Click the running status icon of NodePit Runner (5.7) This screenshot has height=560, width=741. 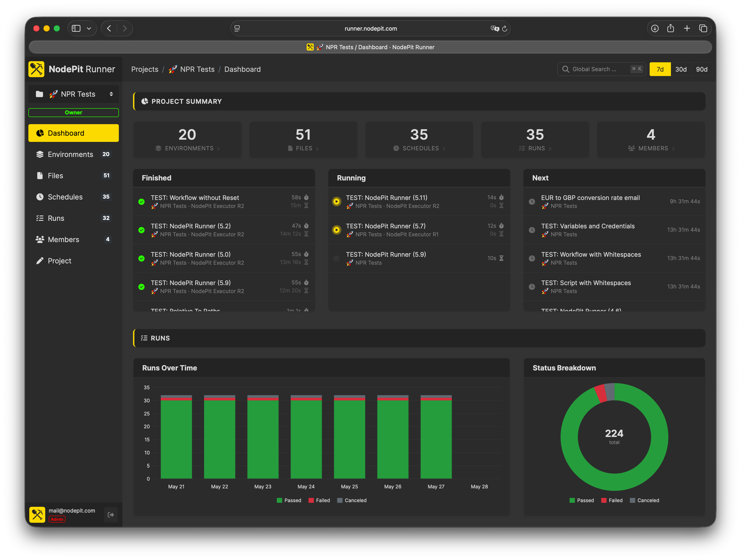(x=337, y=230)
